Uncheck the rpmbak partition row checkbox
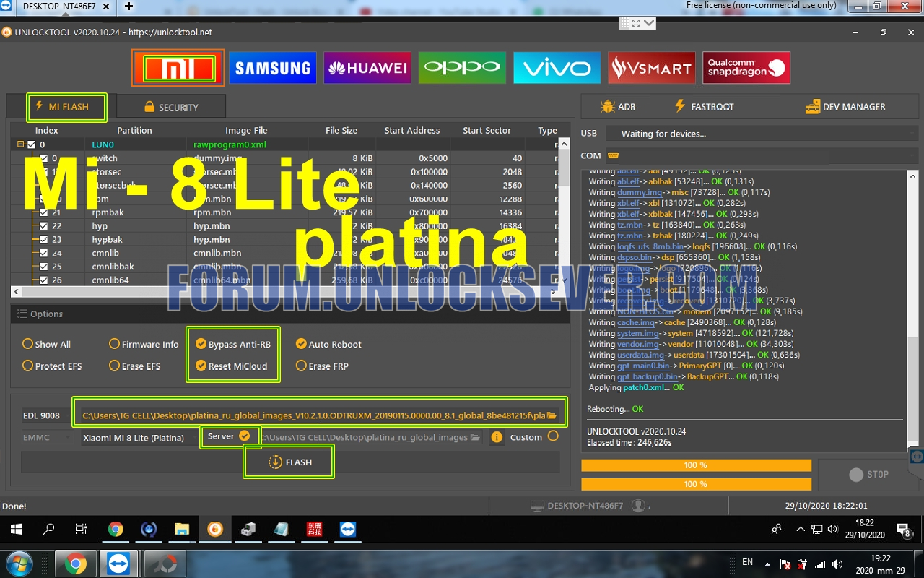924x578 pixels. click(x=44, y=212)
